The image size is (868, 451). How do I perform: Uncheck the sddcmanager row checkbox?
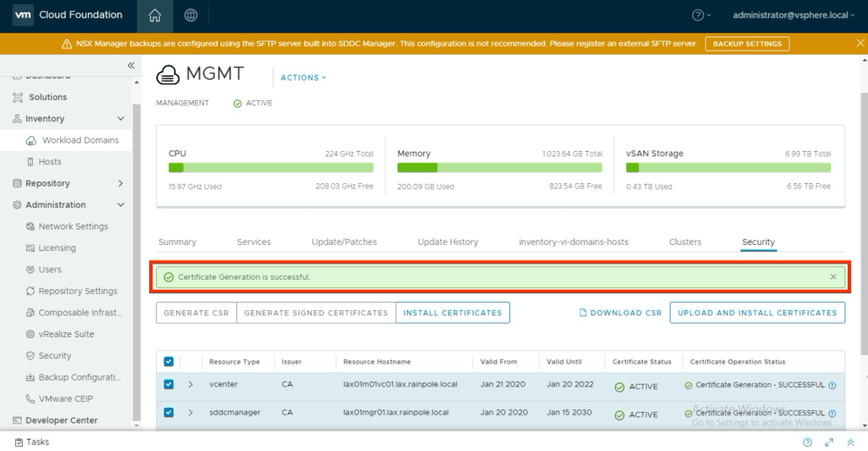[x=169, y=413]
